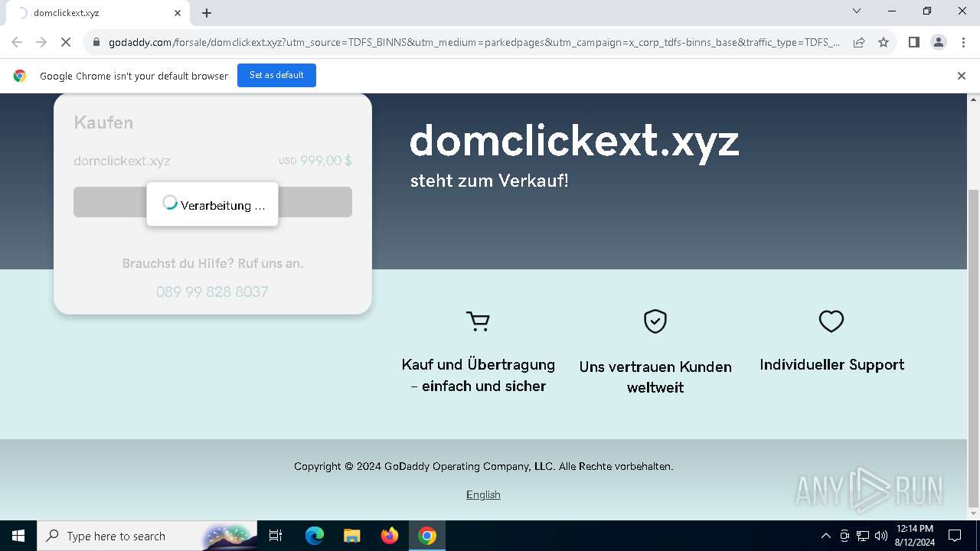980x551 pixels.
Task: Bookmark this tab with the star
Action: (x=884, y=43)
